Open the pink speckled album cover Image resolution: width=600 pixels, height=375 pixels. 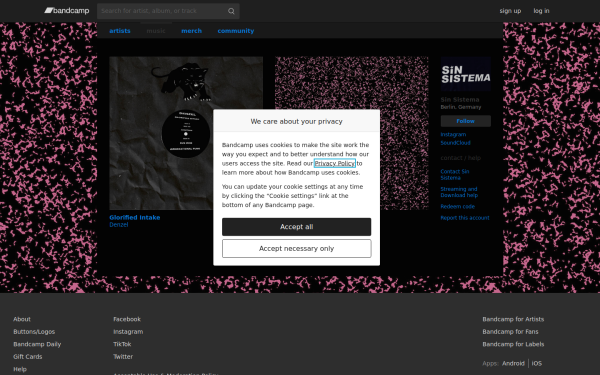click(352, 133)
